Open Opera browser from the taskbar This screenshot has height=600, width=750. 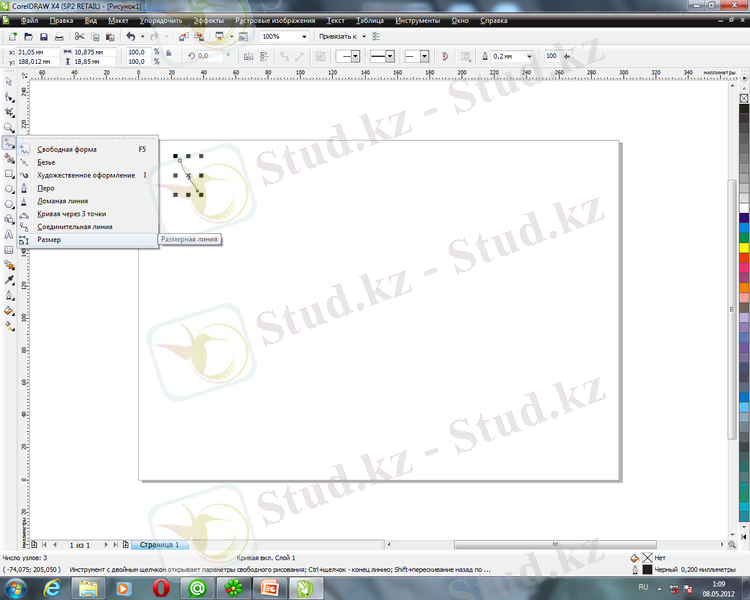click(x=161, y=588)
